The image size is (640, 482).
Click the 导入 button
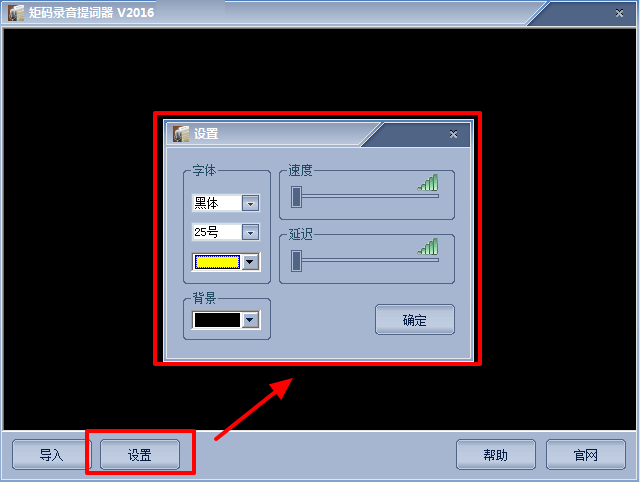click(51, 454)
